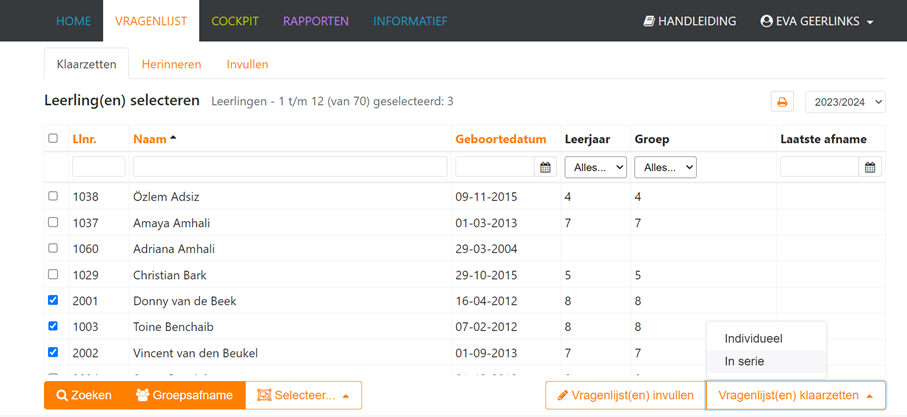Click birthdate 07-02-2012
This screenshot has width=907, height=417.
(486, 327)
